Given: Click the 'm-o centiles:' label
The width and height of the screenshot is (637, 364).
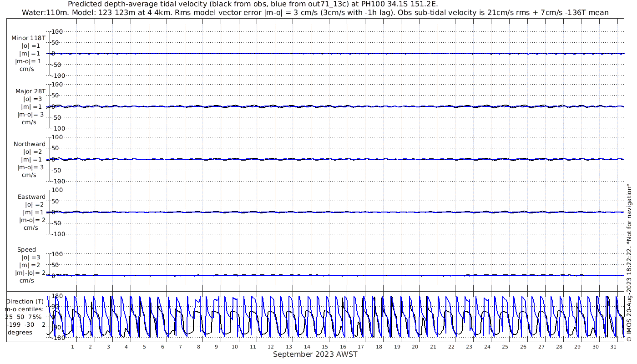Looking at the screenshot, I should point(25,309).
